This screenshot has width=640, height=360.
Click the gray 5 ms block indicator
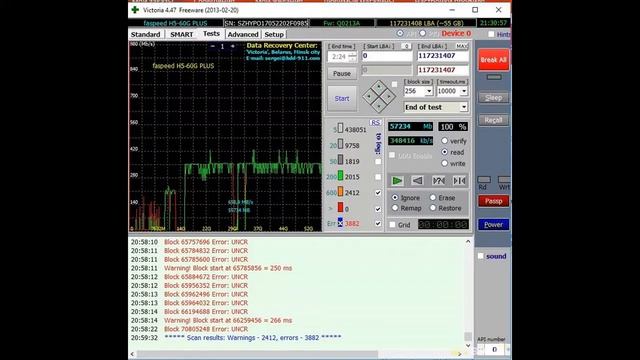coord(340,129)
